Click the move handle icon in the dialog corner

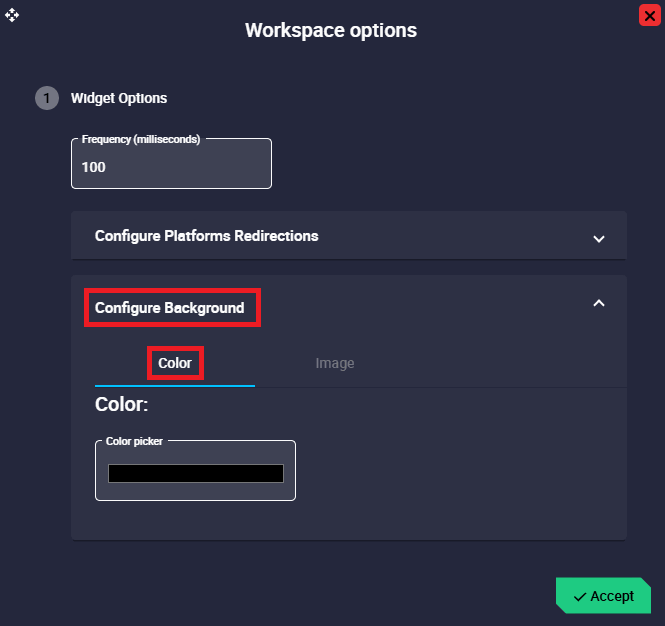click(12, 15)
